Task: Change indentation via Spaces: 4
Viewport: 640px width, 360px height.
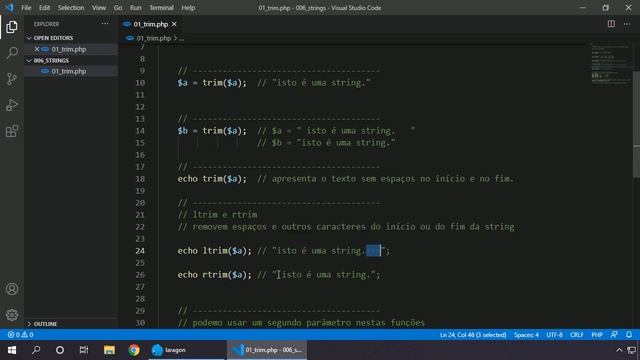Action: point(526,335)
